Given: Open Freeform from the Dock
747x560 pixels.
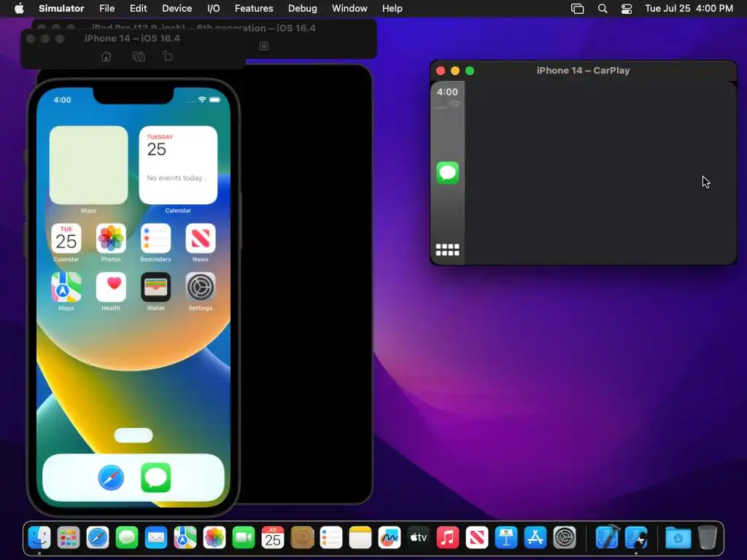Looking at the screenshot, I should (390, 538).
